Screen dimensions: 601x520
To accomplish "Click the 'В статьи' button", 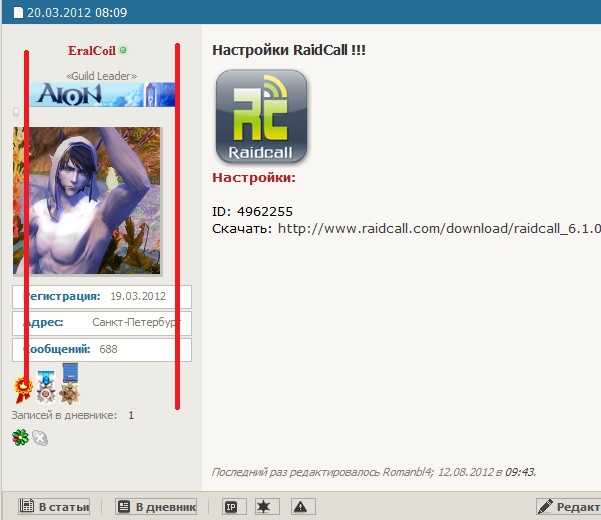I will point(54,507).
